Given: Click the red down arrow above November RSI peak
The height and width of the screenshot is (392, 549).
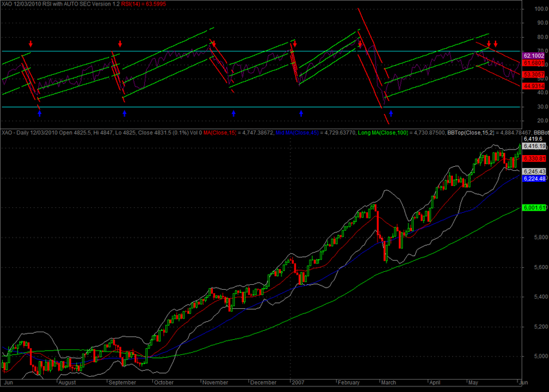Looking at the screenshot, I should coord(214,44).
